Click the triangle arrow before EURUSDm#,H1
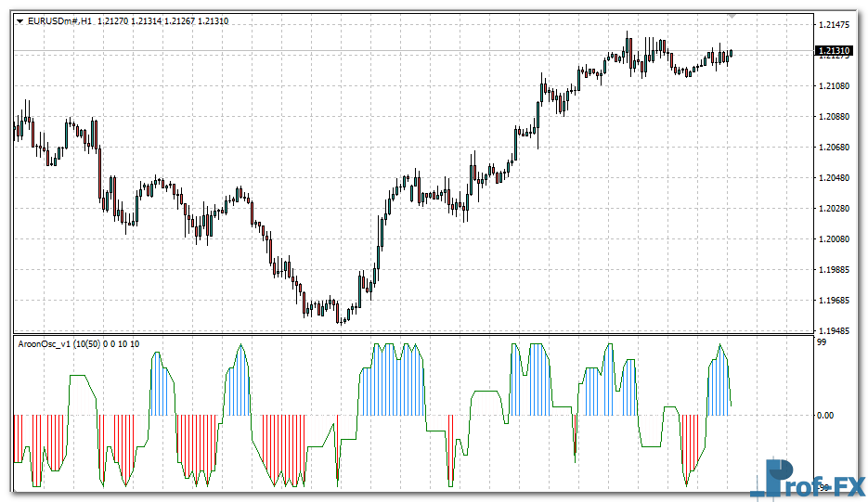 (20, 20)
